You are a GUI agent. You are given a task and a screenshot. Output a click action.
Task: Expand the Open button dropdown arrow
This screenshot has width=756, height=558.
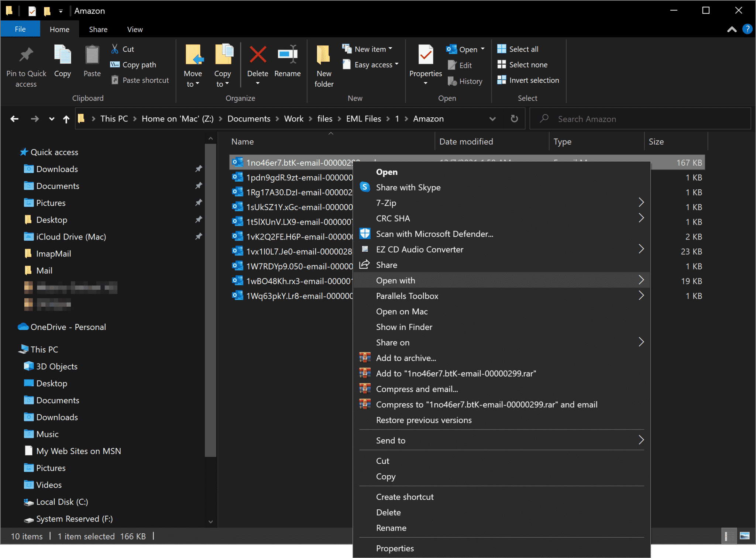pyautogui.click(x=482, y=49)
